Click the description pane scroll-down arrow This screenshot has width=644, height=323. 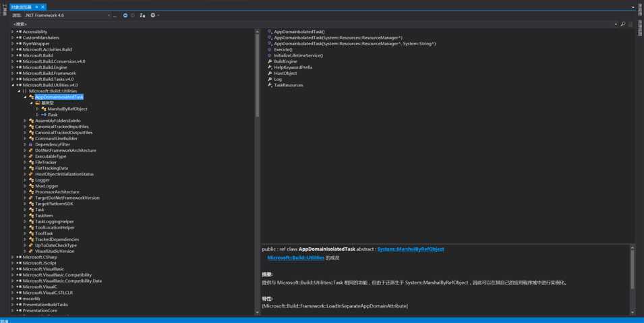point(633,312)
